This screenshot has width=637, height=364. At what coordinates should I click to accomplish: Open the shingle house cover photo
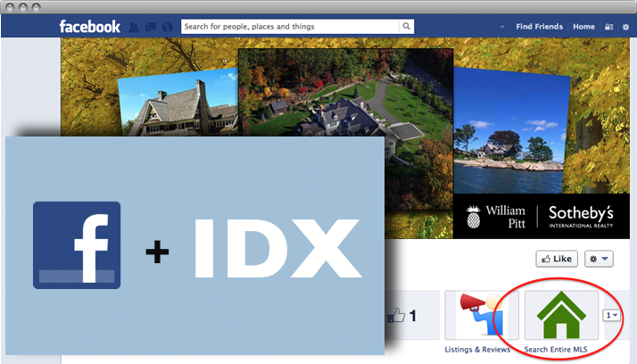(178, 103)
